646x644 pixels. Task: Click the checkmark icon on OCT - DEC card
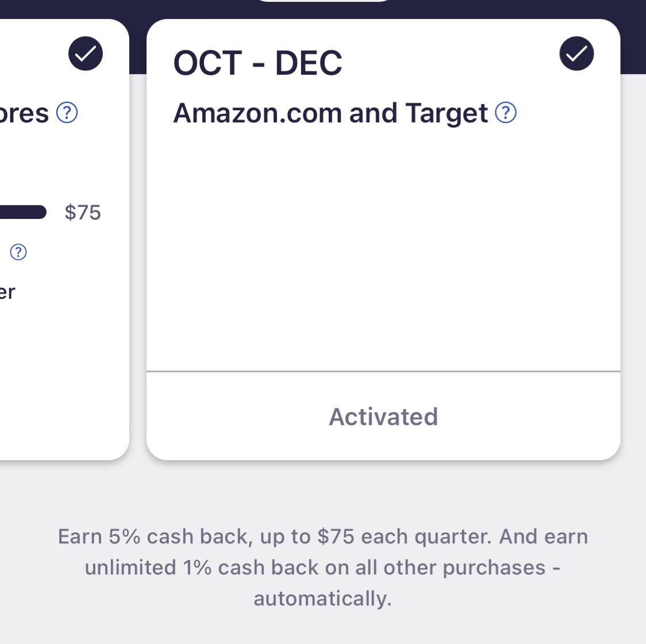(x=576, y=54)
